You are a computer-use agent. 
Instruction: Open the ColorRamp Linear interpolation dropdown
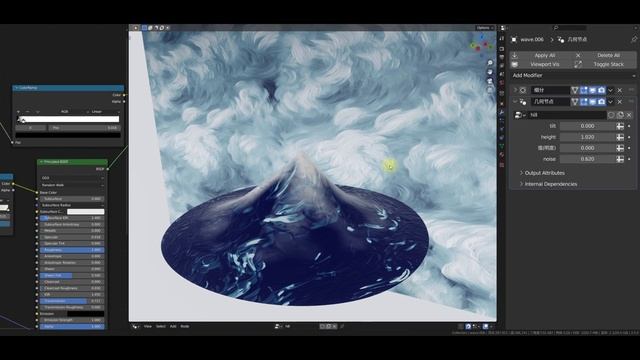point(105,111)
